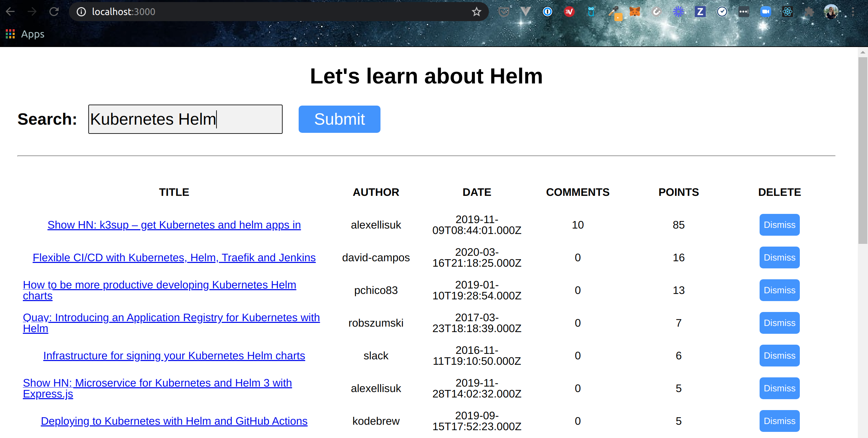Screen dimensions: 868x438
Task: Open the Zoom camera extension
Action: tap(765, 12)
